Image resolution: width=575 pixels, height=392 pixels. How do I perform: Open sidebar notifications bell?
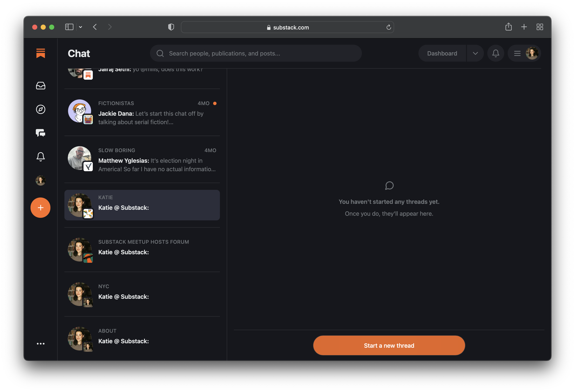pos(41,156)
